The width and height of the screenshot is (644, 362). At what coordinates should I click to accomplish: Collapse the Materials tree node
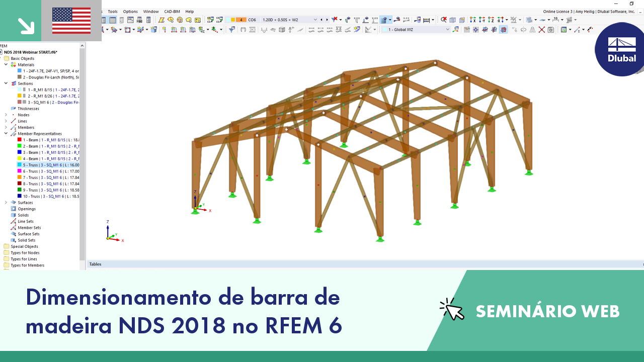6,64
